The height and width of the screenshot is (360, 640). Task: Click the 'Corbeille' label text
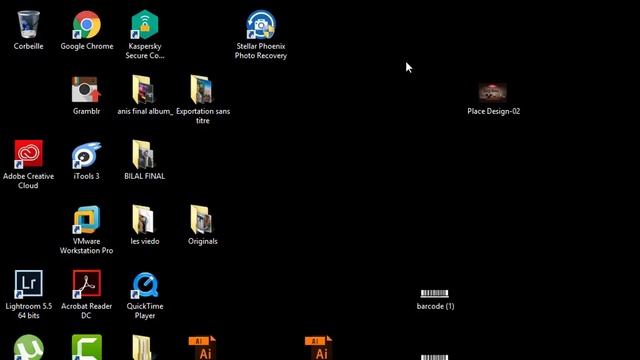pyautogui.click(x=28, y=46)
